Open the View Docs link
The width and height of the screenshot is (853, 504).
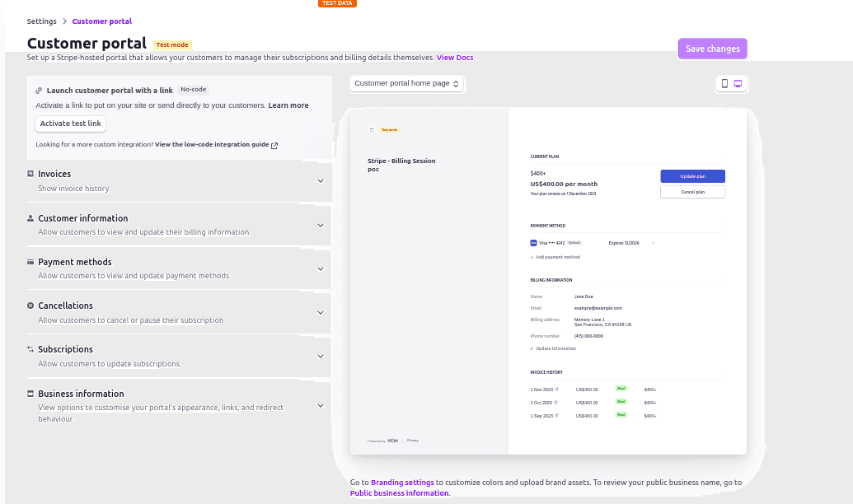coord(455,58)
